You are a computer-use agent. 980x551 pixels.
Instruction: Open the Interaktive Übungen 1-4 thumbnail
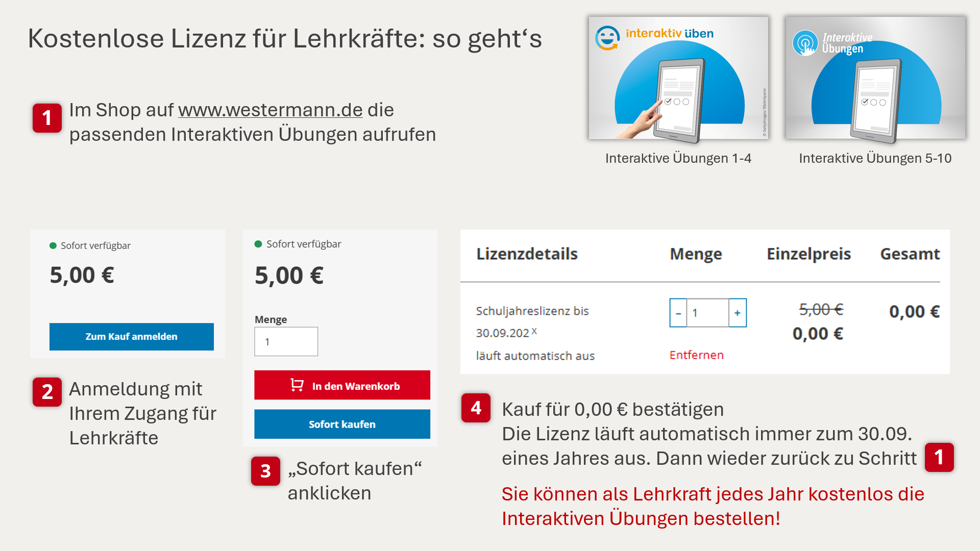678,78
